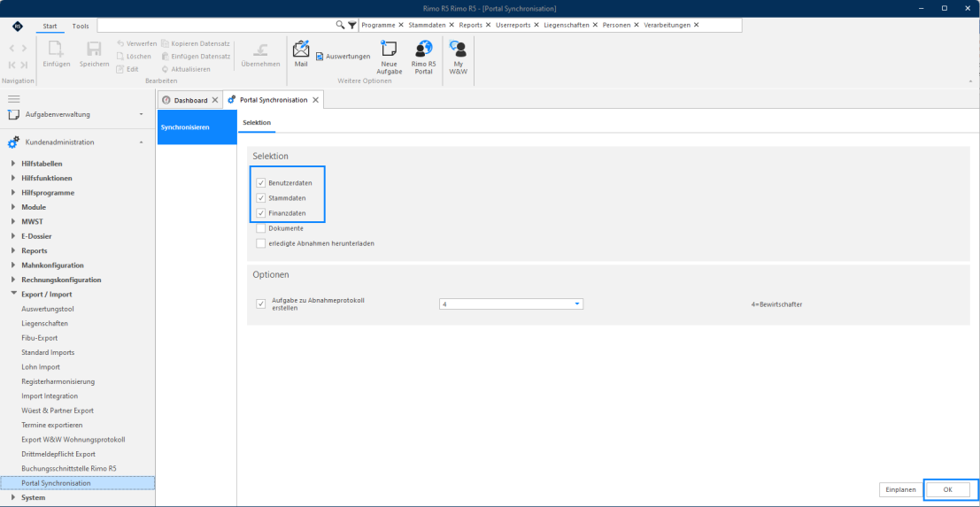
Task: Switch to the Tools ribbon tab
Action: pyautogui.click(x=81, y=27)
